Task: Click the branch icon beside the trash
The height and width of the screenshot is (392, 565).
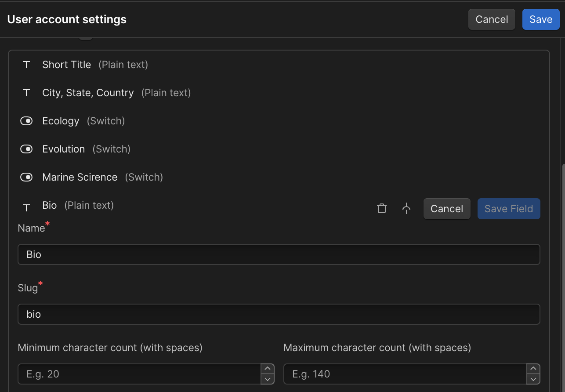Action: click(406, 209)
